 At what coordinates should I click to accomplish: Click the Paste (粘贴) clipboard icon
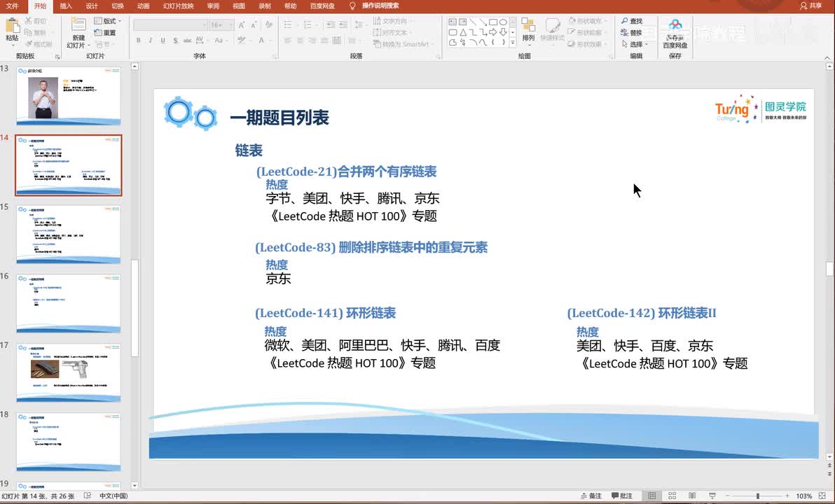pyautogui.click(x=12, y=25)
